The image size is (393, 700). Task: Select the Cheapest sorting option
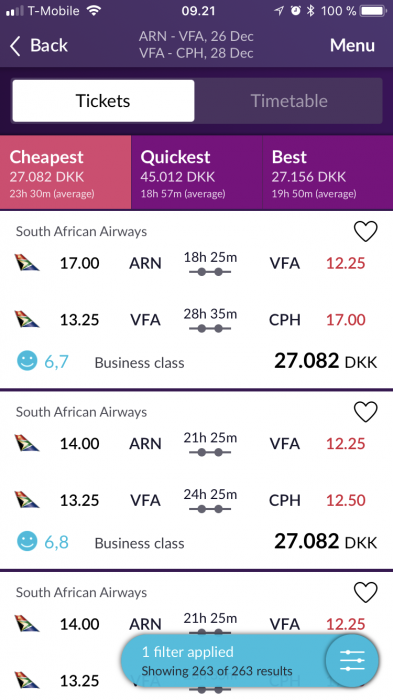(x=66, y=172)
